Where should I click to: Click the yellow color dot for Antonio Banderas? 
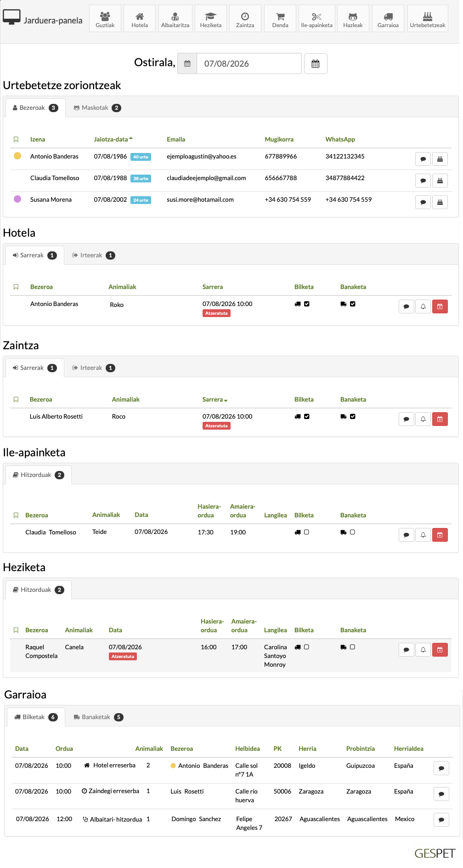point(17,156)
